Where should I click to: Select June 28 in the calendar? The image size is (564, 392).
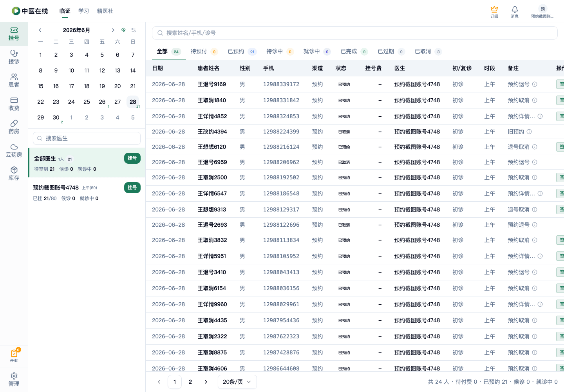(133, 102)
